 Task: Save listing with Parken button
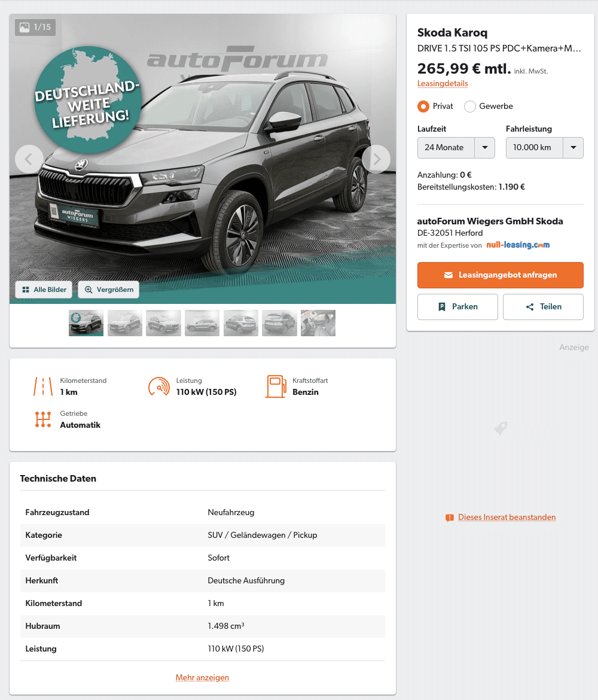pyautogui.click(x=457, y=307)
